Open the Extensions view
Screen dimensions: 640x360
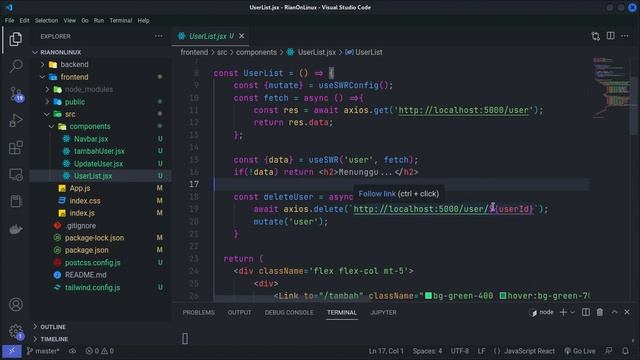[x=16, y=147]
